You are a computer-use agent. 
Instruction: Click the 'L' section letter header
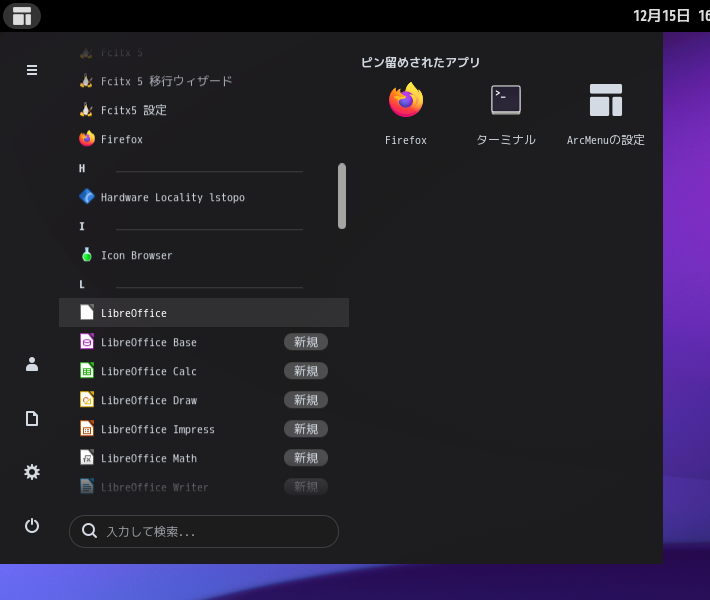tap(82, 284)
